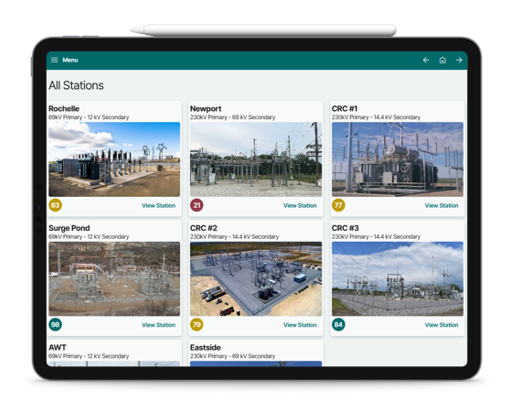Click the CRC #1 station title
This screenshot has width=512, height=408.
click(344, 109)
